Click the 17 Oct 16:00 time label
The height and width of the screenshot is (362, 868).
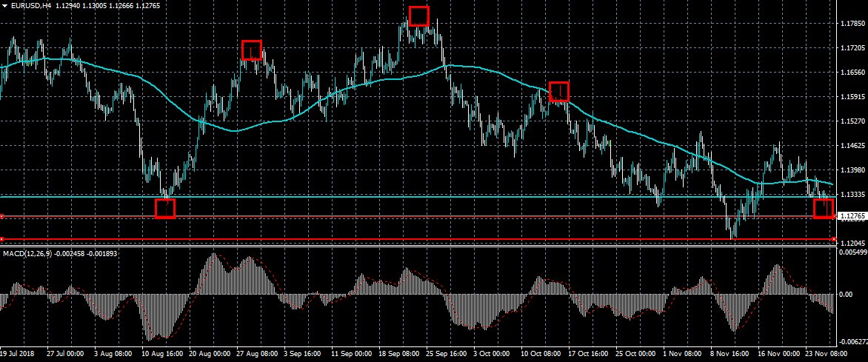coord(588,352)
